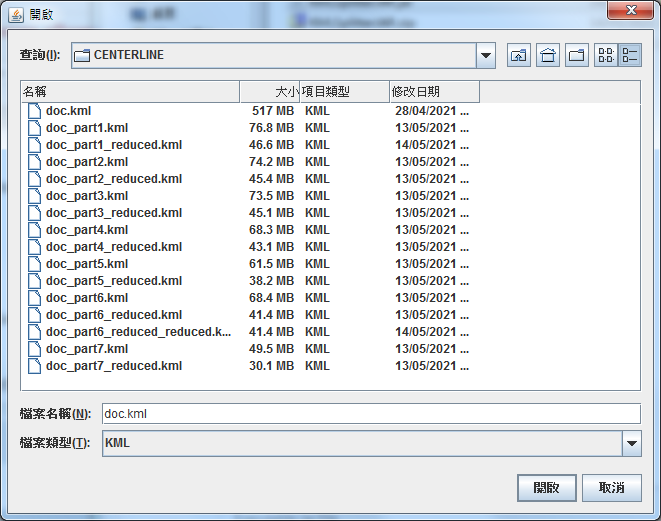Click the 49.5 MB size cell

(x=271, y=349)
